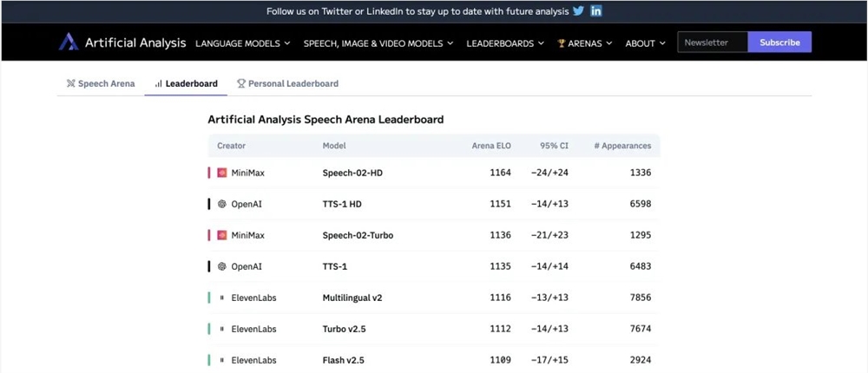The image size is (868, 373).
Task: Click the Twitter bird icon
Action: (578, 11)
